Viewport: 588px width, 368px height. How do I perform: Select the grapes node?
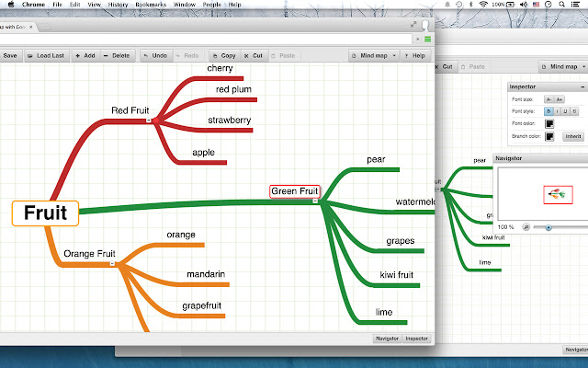[x=401, y=241]
